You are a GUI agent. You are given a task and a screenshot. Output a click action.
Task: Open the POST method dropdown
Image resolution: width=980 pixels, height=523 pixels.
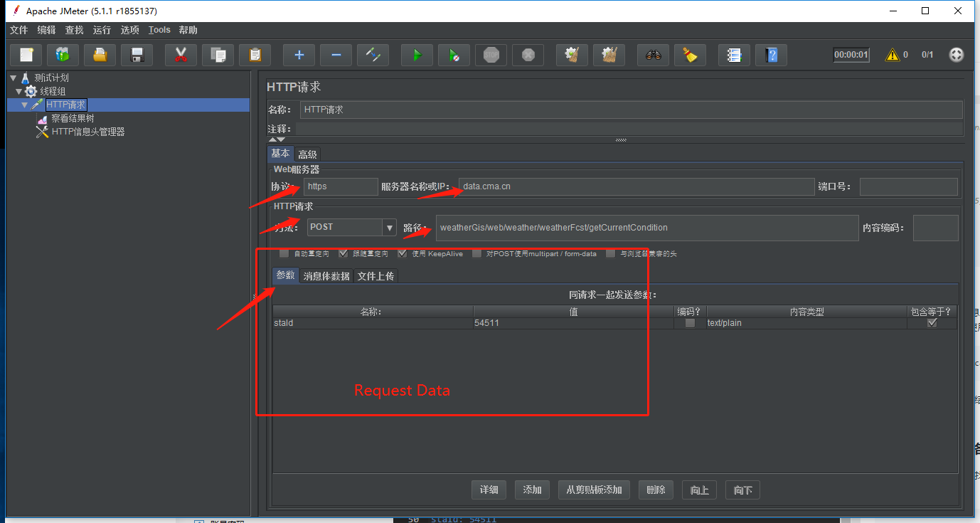[388, 227]
